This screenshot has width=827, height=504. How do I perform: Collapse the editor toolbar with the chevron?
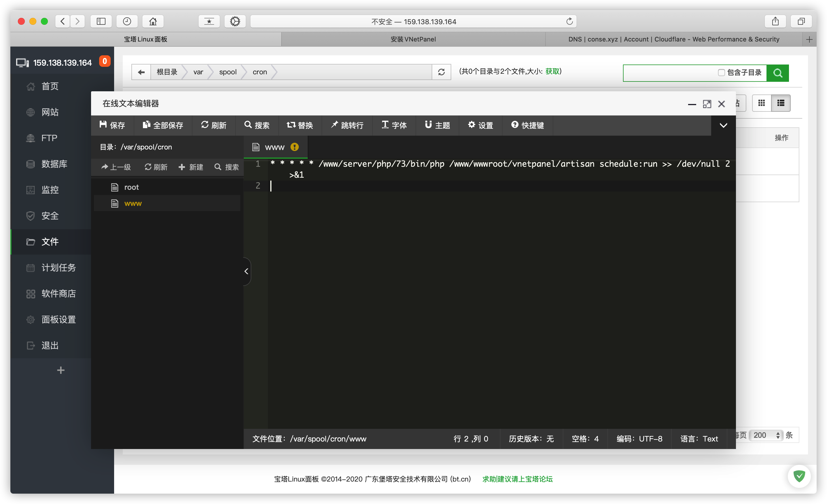coord(723,126)
